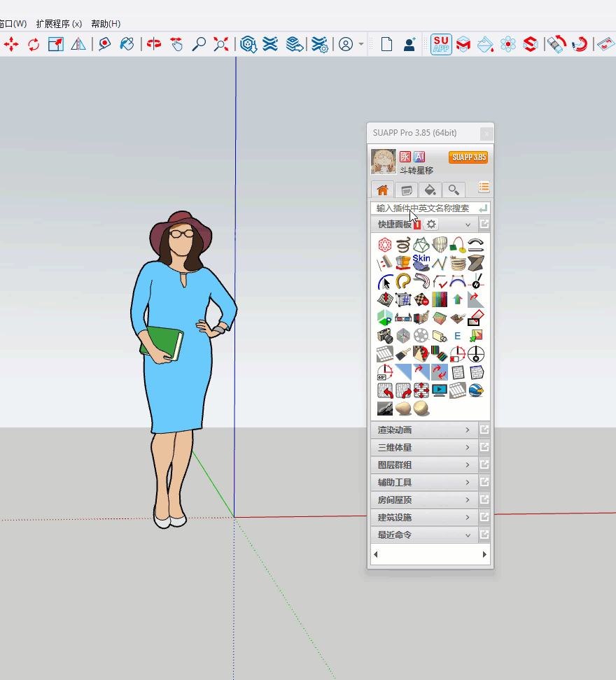Open quick panel gear settings
The image size is (616, 680).
pyautogui.click(x=431, y=225)
